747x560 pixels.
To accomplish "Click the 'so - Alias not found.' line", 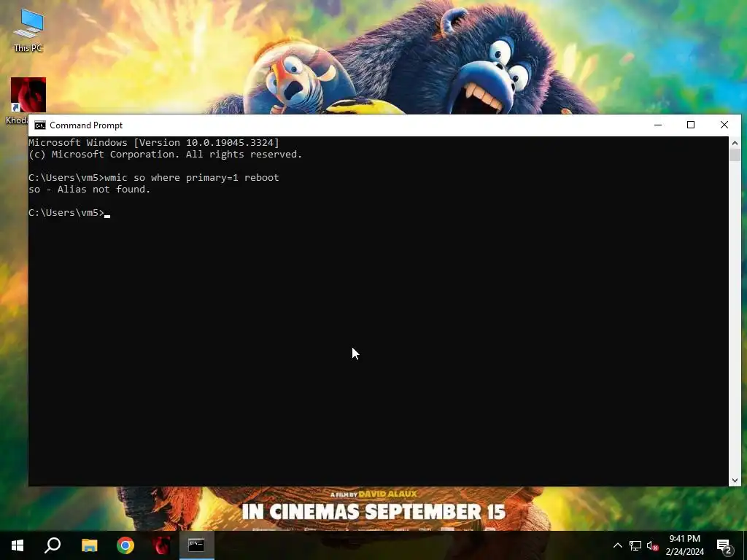I will pos(89,189).
